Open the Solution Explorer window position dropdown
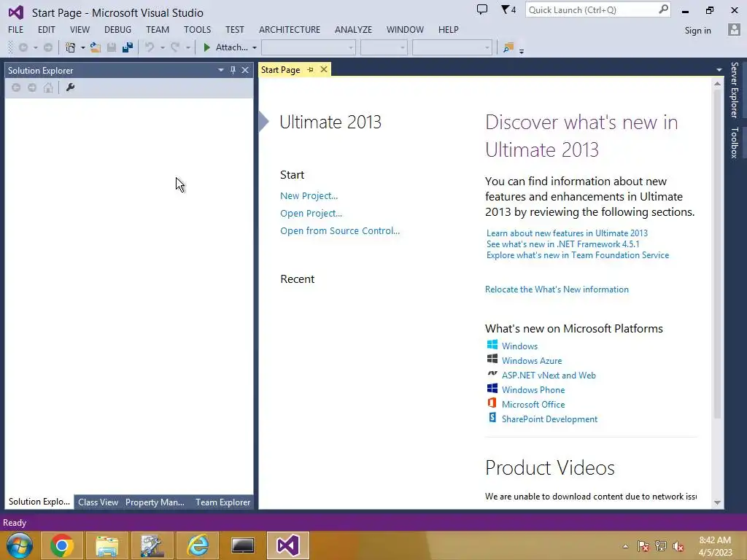The image size is (747, 560). [x=220, y=70]
